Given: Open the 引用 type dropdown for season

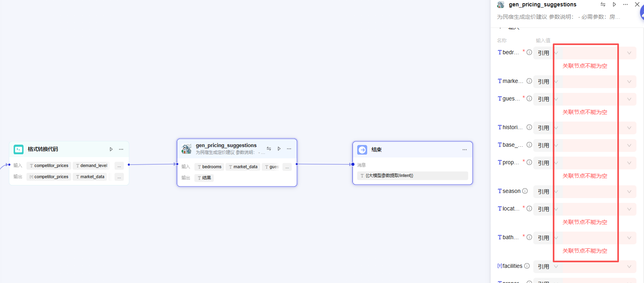Looking at the screenshot, I should pyautogui.click(x=548, y=191).
